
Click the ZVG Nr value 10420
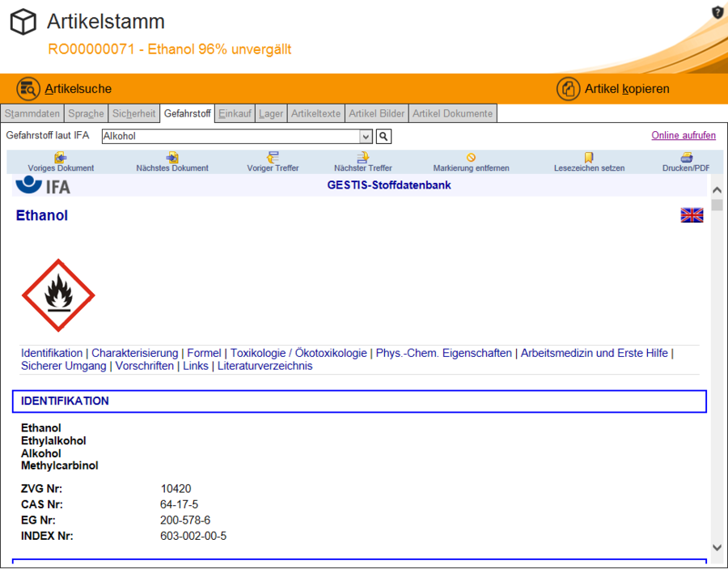[x=176, y=489]
